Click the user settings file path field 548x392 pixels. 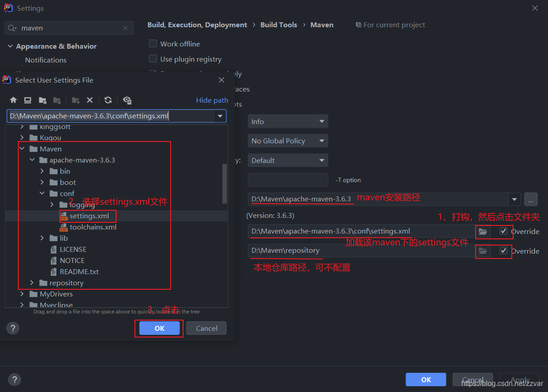pos(362,231)
